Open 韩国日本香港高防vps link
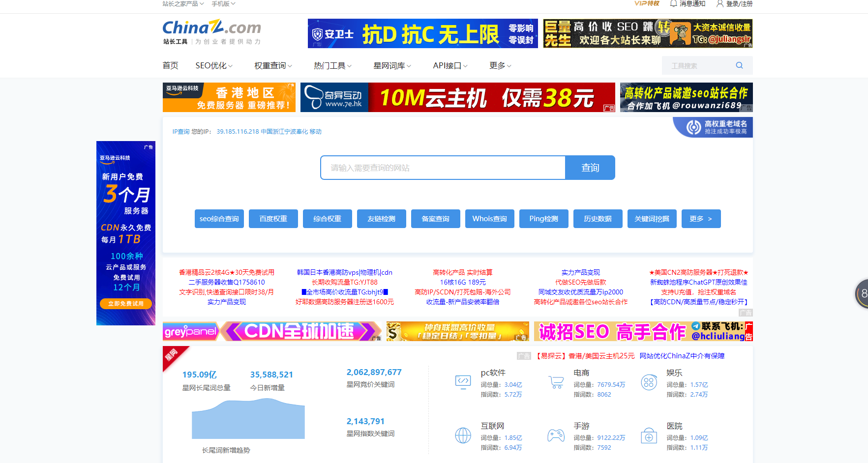This screenshot has width=868, height=463. click(345, 272)
